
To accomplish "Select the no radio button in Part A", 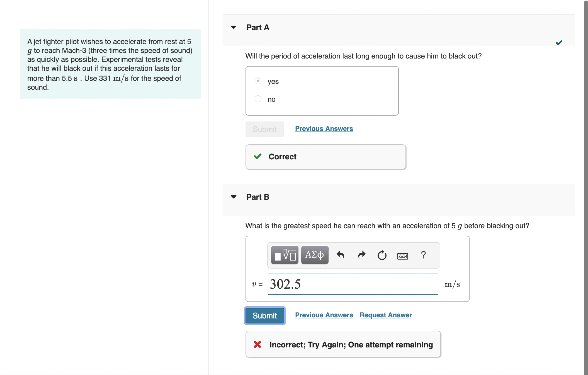I will [x=258, y=99].
